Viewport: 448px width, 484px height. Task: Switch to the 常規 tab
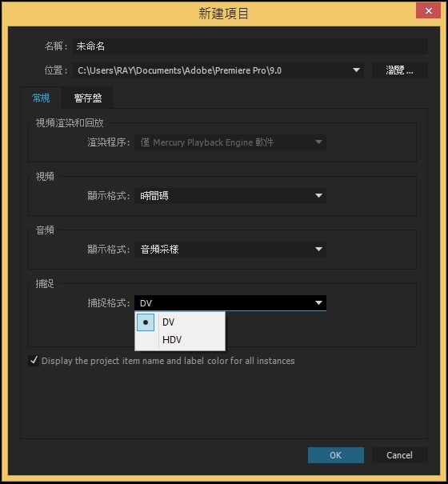tap(41, 98)
